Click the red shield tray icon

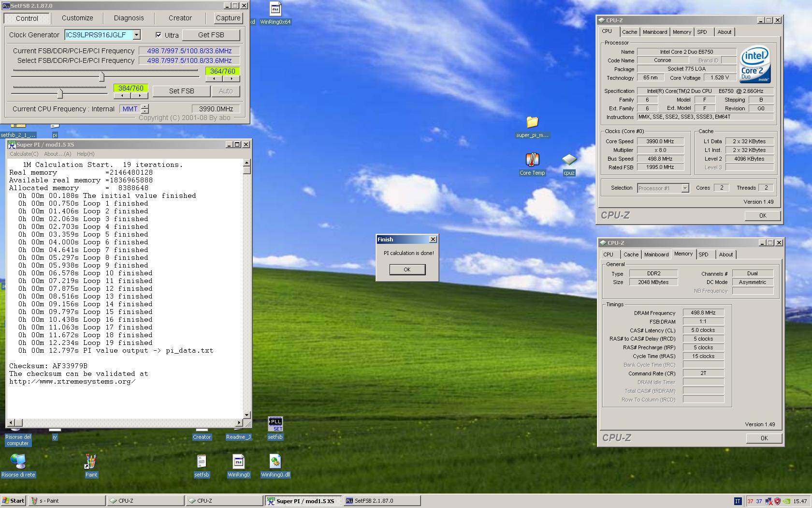[x=777, y=501]
